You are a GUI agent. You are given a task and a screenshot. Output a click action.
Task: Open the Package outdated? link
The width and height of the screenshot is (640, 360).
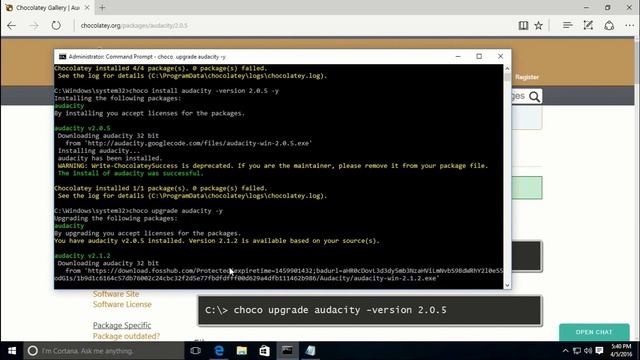(126, 336)
